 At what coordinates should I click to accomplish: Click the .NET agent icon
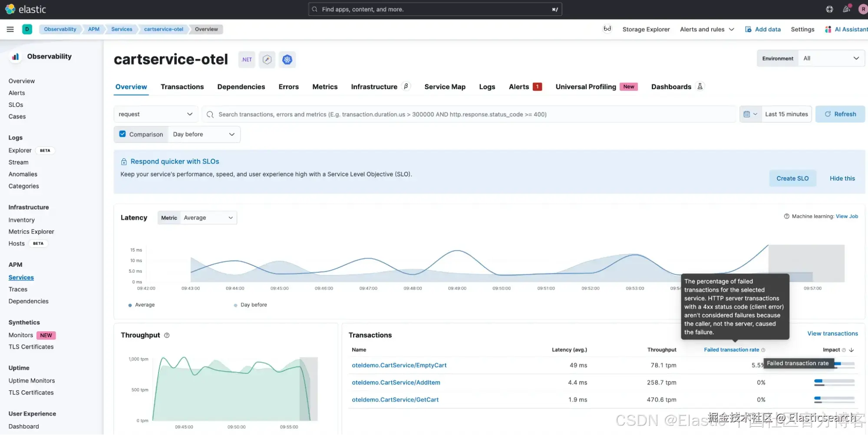coord(247,60)
